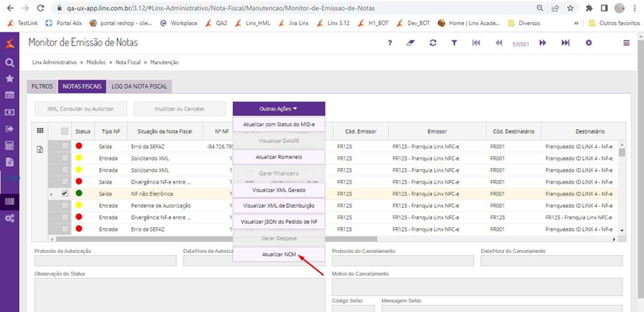Click the sidebar calculator icon
The width and height of the screenshot is (644, 312).
[x=10, y=145]
